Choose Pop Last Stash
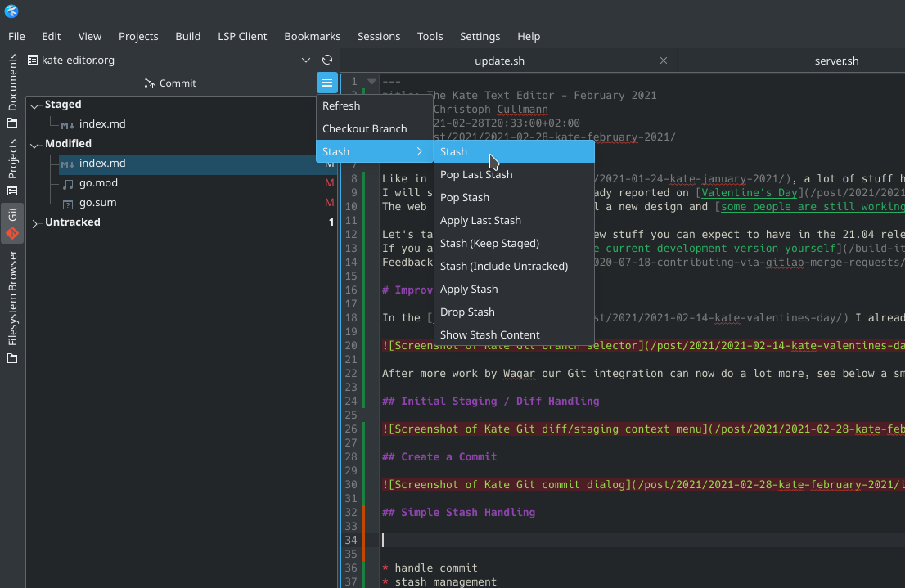 click(514, 174)
